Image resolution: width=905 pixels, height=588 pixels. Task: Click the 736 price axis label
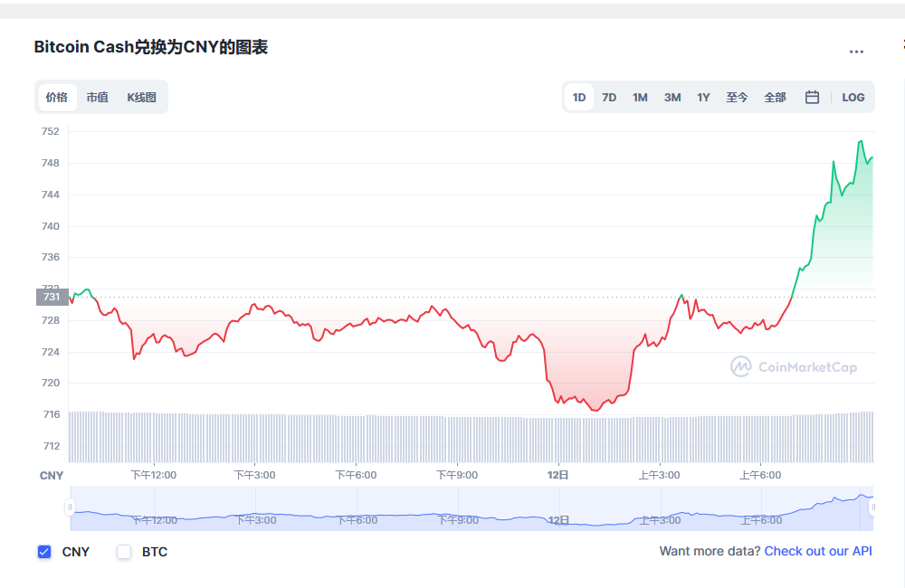50,257
